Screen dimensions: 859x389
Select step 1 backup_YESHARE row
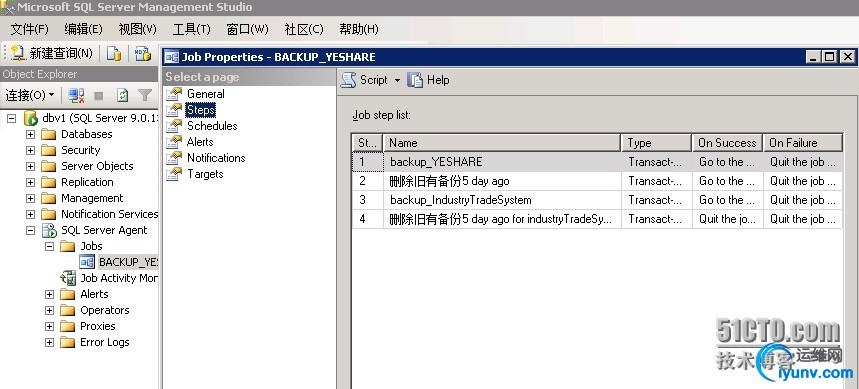coord(597,162)
